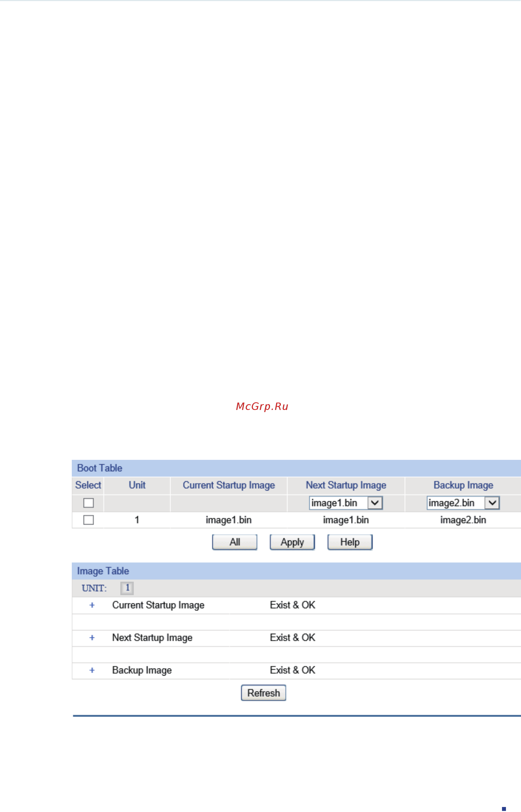Click Unit 1 Current Startup Image cell image1.bin

click(229, 520)
